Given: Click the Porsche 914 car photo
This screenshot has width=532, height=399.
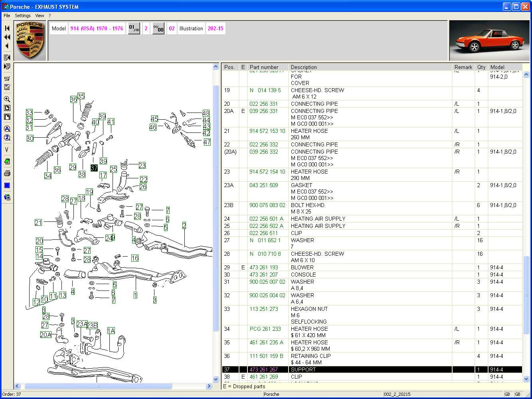Looking at the screenshot, I should click(x=490, y=41).
